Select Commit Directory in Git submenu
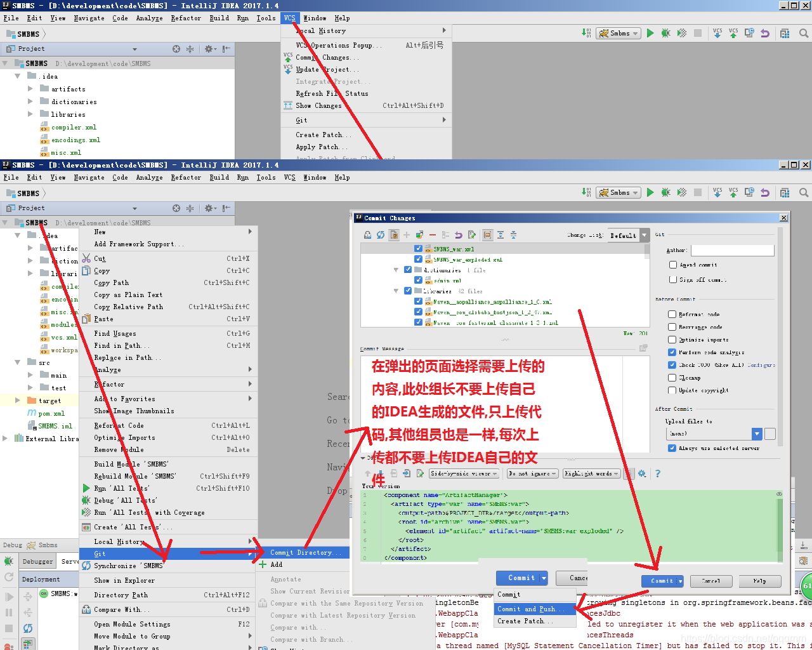The height and width of the screenshot is (650, 812). [303, 553]
